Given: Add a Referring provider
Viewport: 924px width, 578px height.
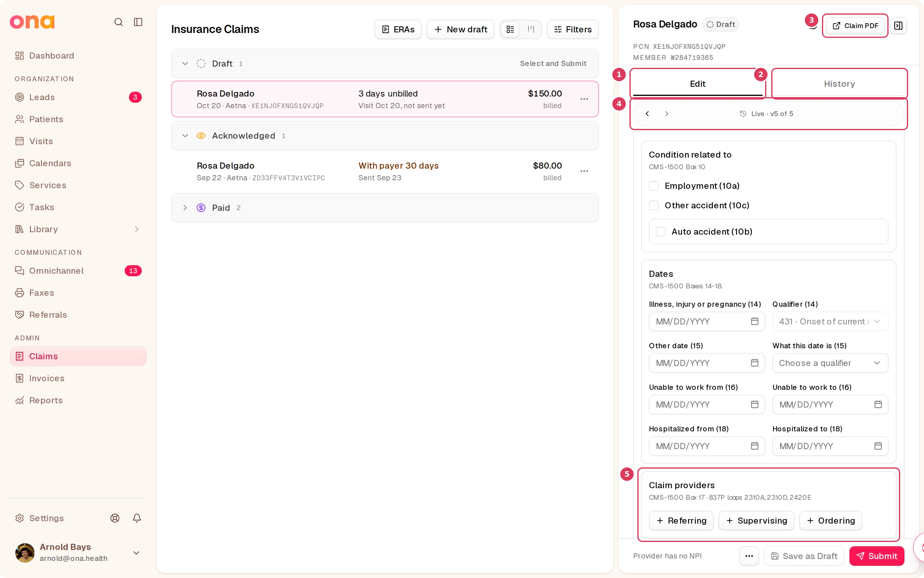Looking at the screenshot, I should coord(681,521).
